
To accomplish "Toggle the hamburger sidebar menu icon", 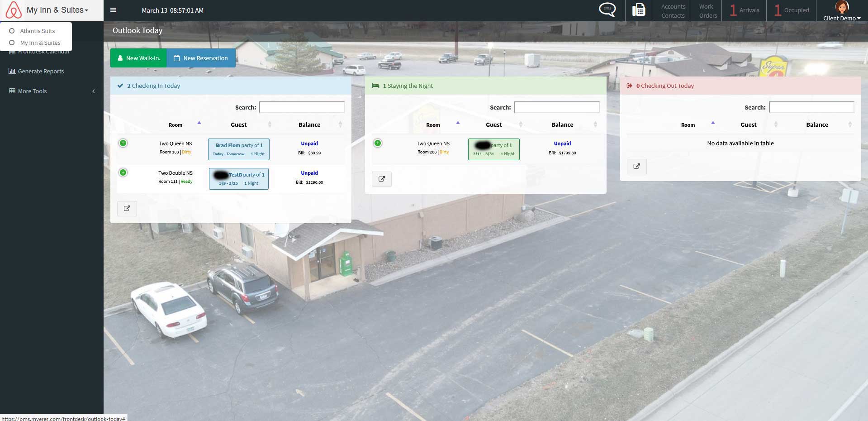I will (x=113, y=10).
